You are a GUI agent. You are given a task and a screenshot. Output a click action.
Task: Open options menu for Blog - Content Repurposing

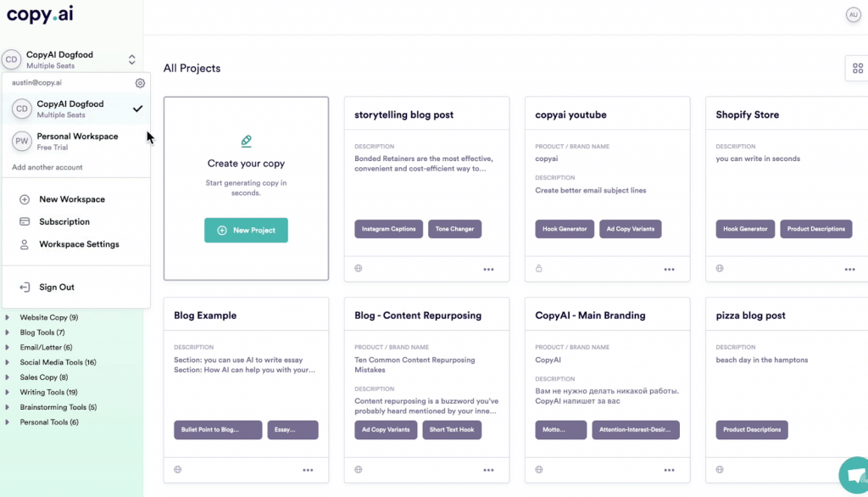tap(488, 470)
